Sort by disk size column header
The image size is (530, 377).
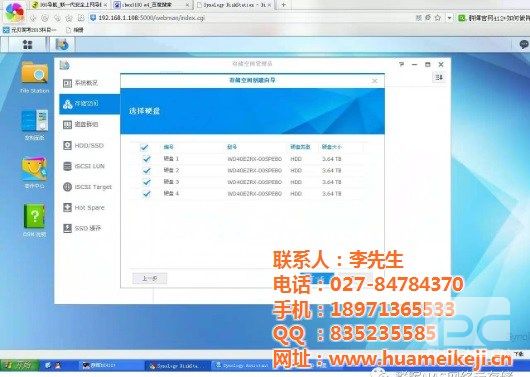[332, 147]
